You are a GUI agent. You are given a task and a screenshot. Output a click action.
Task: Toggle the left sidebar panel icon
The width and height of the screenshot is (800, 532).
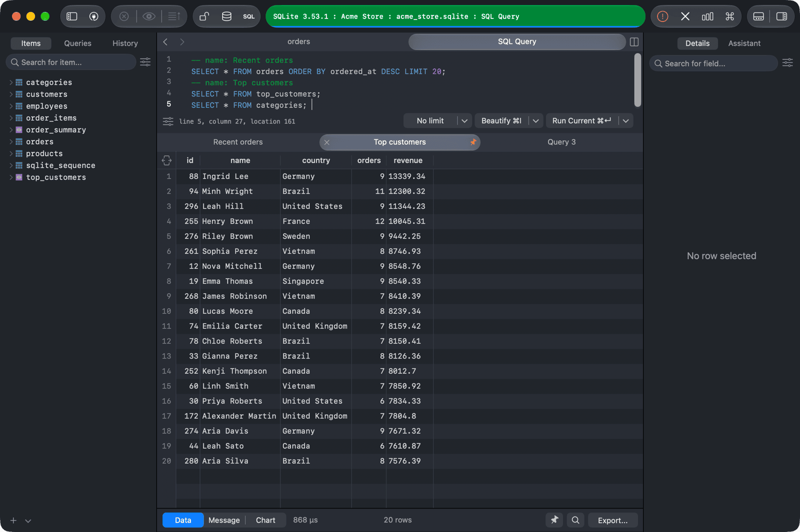click(72, 16)
